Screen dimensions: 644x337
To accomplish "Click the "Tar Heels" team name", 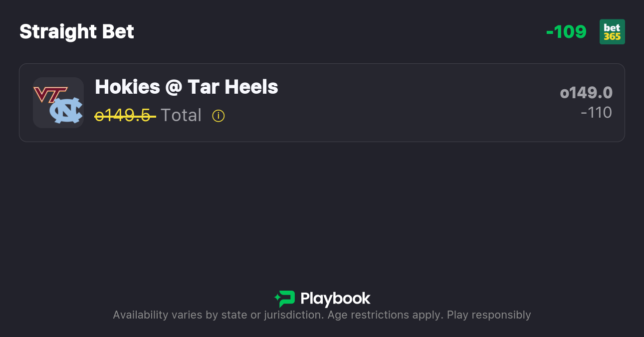I will coord(232,87).
